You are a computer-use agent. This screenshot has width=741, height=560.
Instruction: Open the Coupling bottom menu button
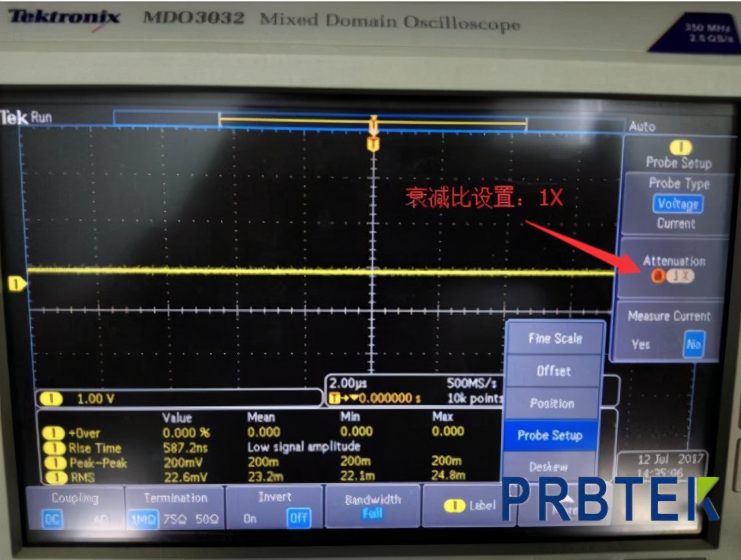point(74,508)
